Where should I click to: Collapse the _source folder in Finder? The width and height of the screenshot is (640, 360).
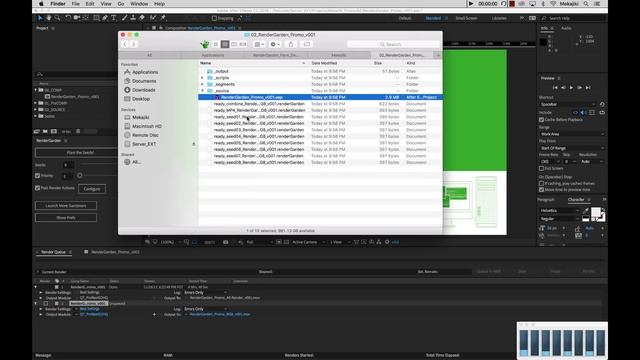pos(202,91)
